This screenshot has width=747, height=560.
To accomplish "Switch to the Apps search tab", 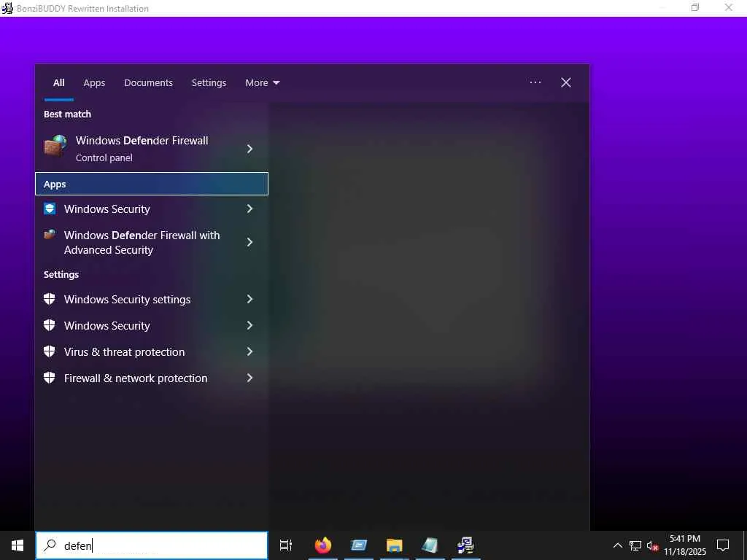I will click(x=94, y=83).
